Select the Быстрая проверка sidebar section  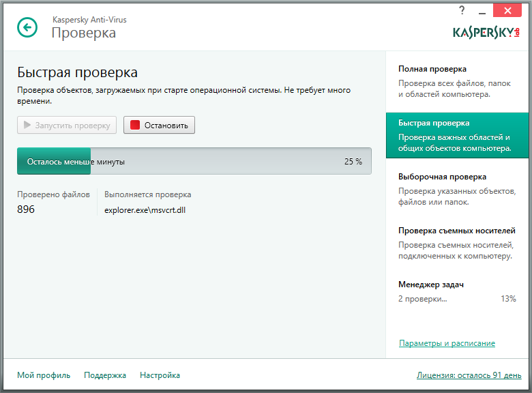[x=457, y=135]
